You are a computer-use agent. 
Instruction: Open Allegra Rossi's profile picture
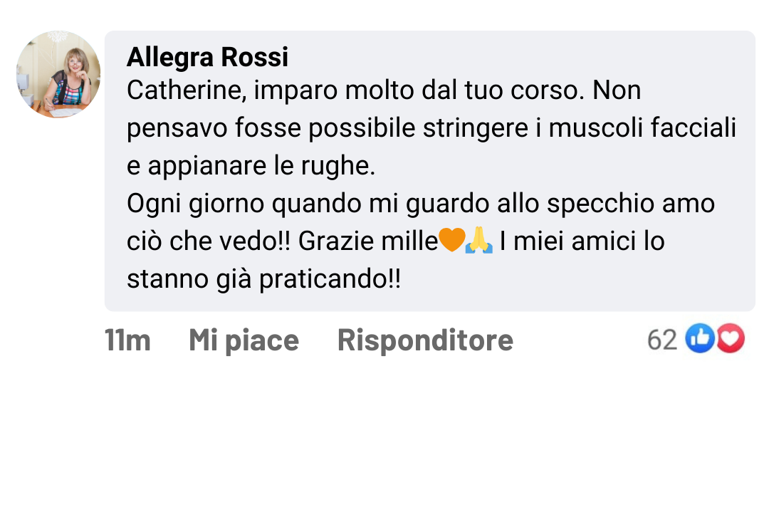click(x=58, y=74)
